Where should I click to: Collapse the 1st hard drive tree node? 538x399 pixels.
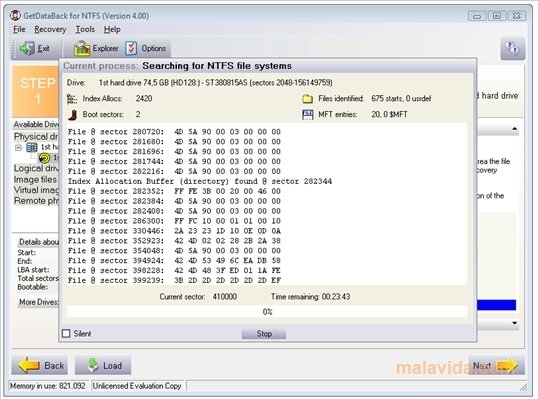(x=19, y=148)
